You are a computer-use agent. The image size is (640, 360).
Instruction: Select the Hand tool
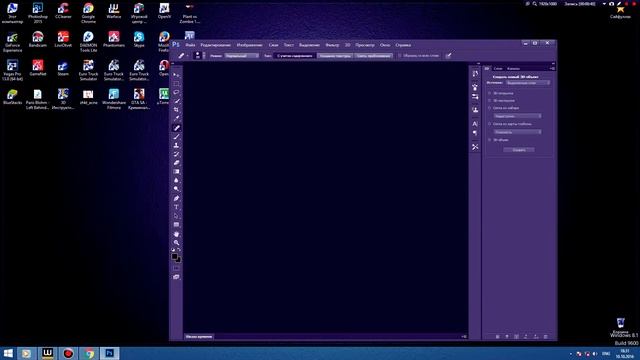[176, 234]
